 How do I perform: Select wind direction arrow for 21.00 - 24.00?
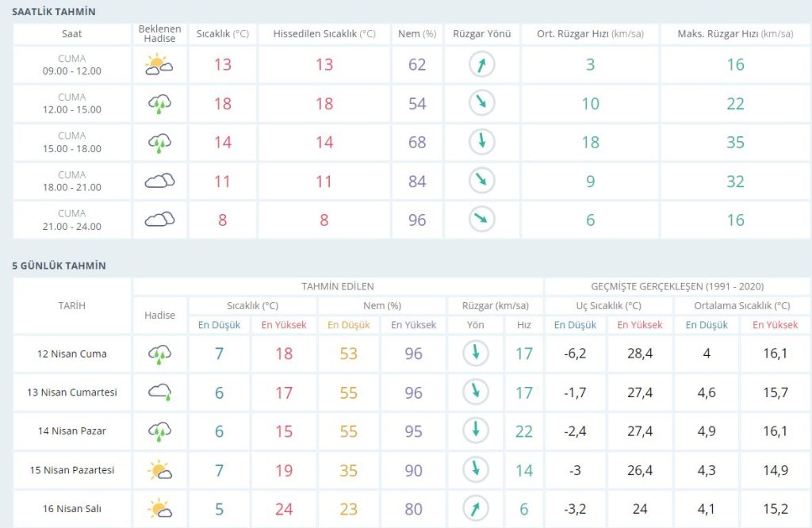[x=481, y=220]
